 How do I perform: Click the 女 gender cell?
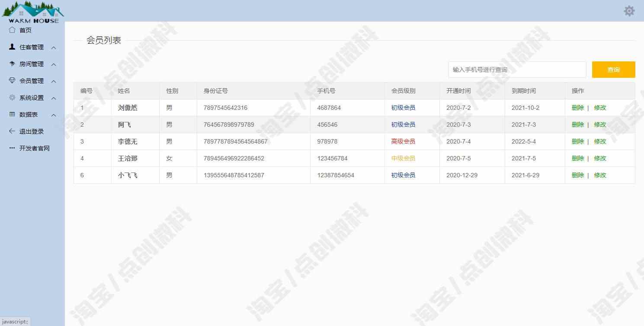click(169, 158)
